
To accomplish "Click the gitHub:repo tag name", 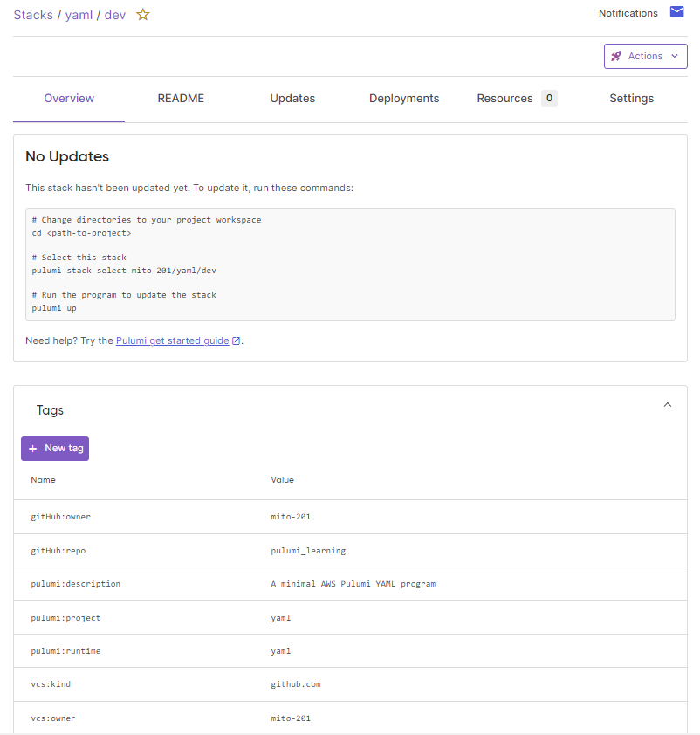I will click(x=58, y=551).
